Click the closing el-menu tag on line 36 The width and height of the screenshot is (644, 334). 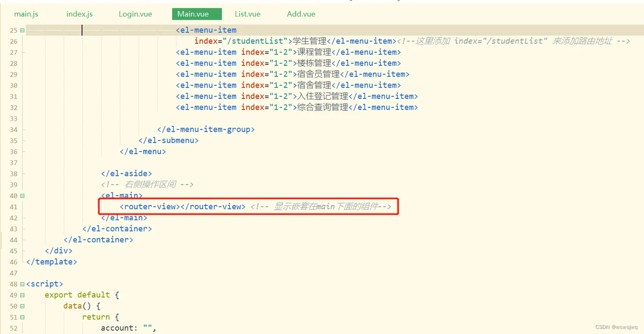tap(143, 152)
